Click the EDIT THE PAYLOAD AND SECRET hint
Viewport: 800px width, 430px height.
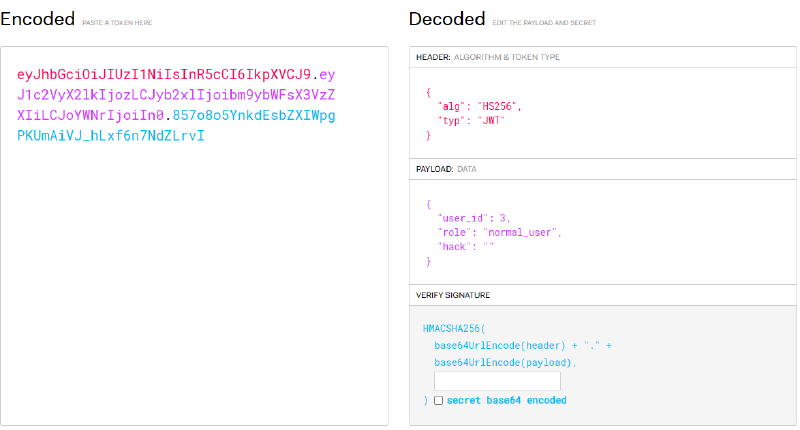544,23
